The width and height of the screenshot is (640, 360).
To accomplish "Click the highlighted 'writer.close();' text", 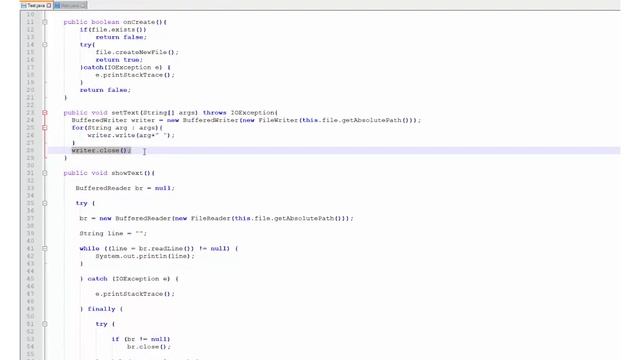I will (101, 150).
